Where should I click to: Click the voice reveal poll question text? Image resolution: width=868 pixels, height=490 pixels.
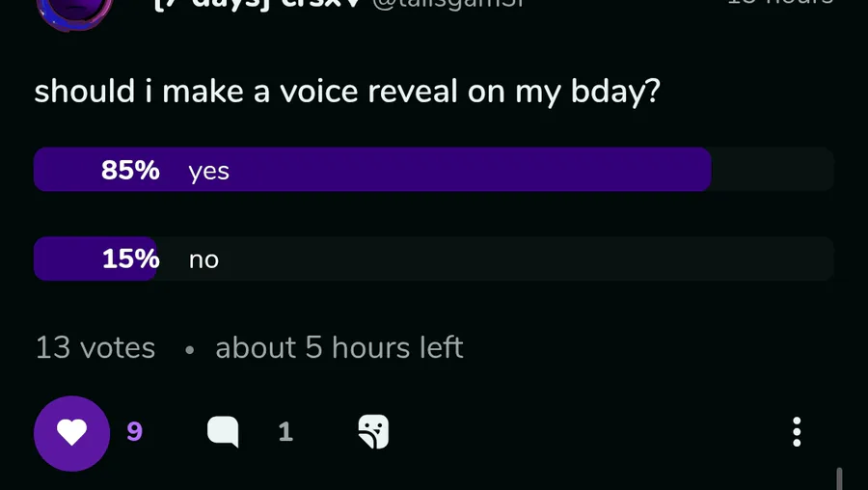347,91
